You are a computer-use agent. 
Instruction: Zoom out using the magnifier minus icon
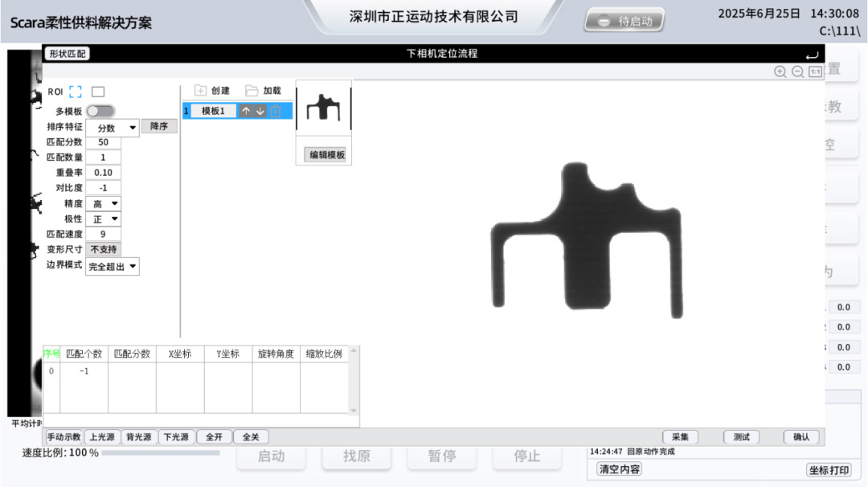point(796,72)
